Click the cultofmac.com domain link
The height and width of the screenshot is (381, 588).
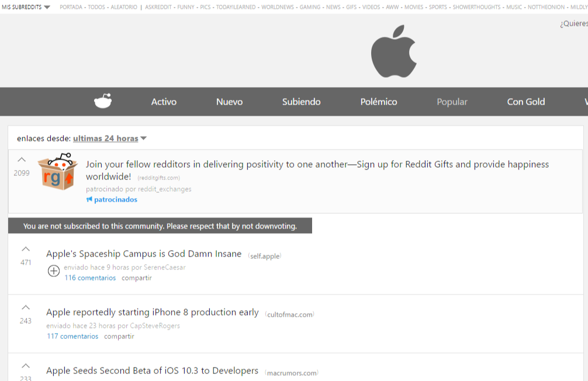(x=290, y=314)
